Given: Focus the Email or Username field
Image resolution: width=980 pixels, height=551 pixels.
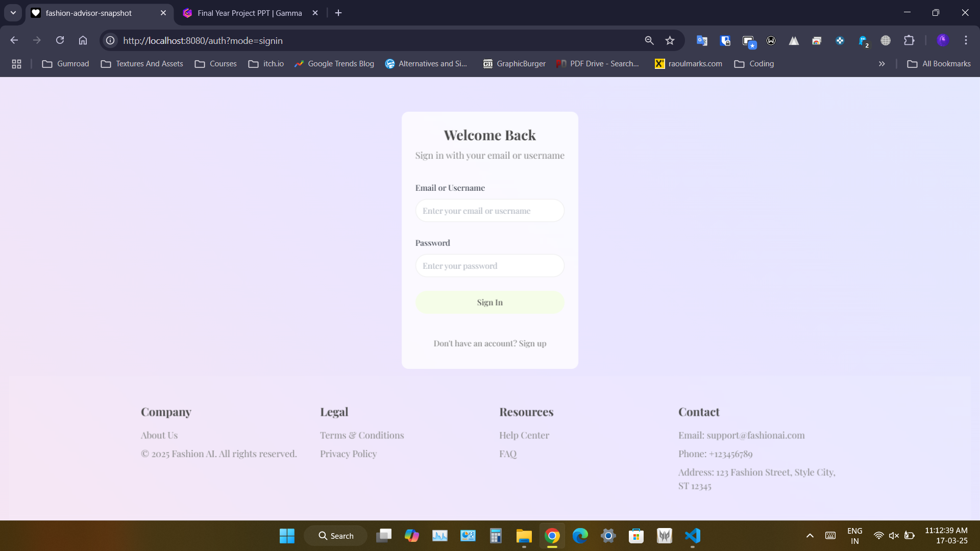Looking at the screenshot, I should tap(489, 211).
